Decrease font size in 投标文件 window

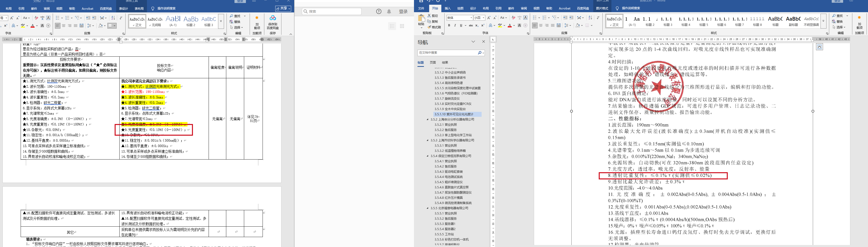pyautogui.click(x=495, y=18)
